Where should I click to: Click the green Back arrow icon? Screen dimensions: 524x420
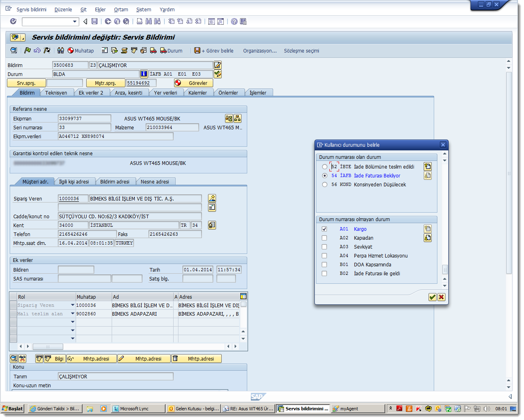click(108, 21)
